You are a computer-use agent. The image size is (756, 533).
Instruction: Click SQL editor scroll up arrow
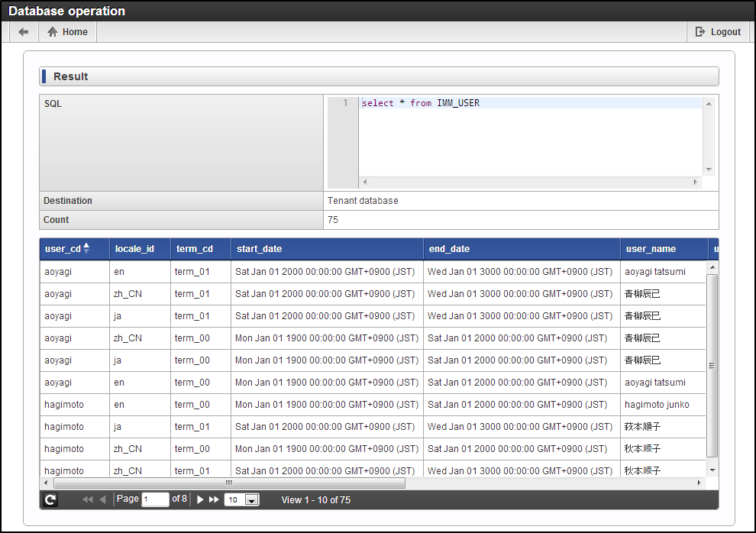point(709,104)
